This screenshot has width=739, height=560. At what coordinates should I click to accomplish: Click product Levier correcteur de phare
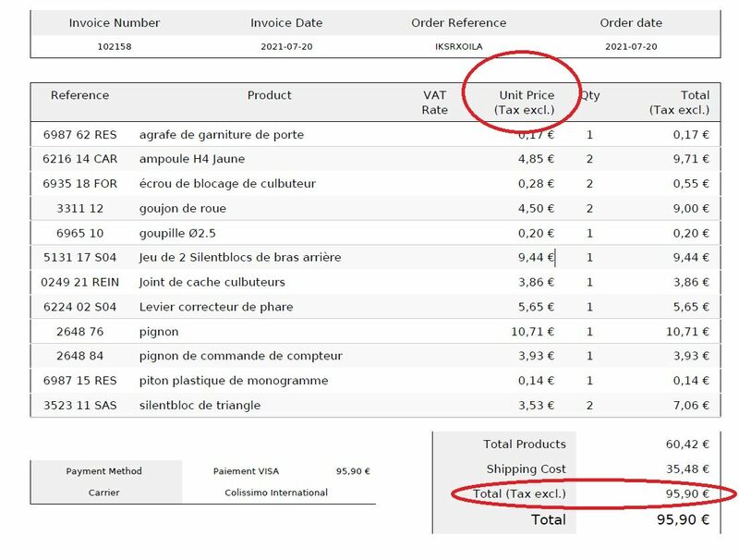tap(216, 307)
